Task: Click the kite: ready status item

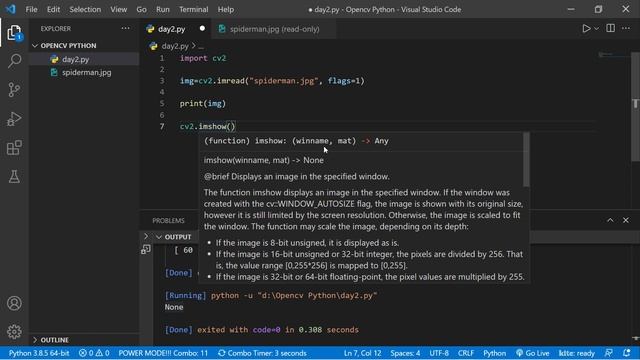Action: coord(576,353)
